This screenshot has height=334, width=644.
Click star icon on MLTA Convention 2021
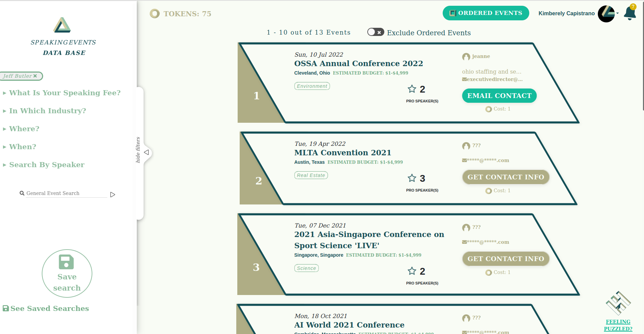pyautogui.click(x=412, y=178)
